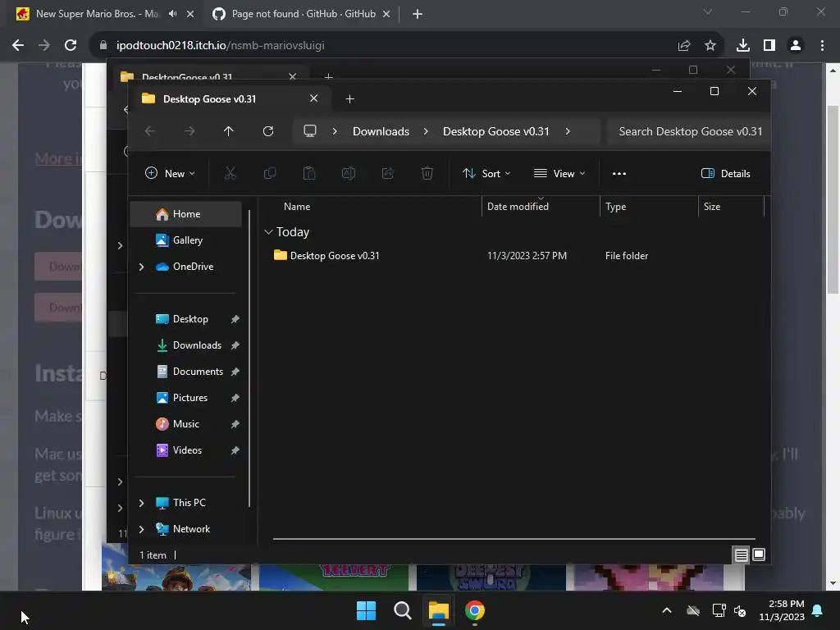This screenshot has width=840, height=630.
Task: Open Music in the navigation pane
Action: click(x=186, y=424)
